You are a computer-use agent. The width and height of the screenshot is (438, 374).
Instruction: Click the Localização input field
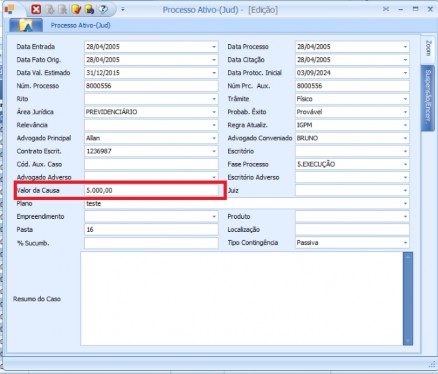coord(352,230)
